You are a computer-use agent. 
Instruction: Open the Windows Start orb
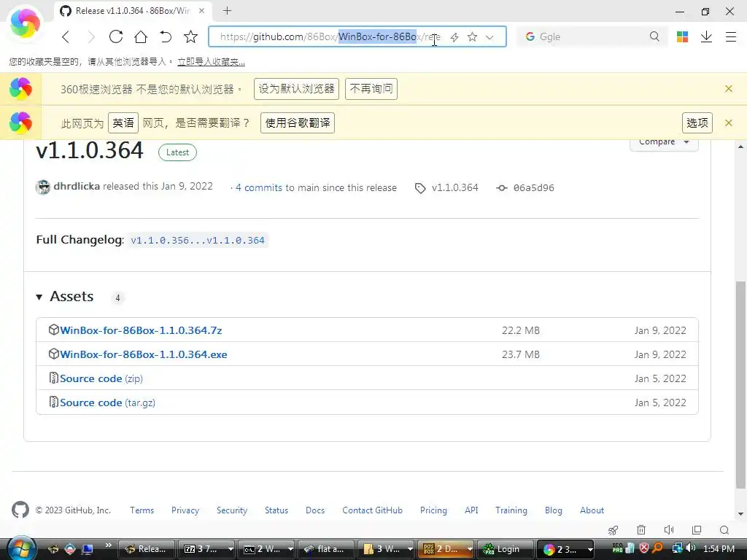coord(20,548)
